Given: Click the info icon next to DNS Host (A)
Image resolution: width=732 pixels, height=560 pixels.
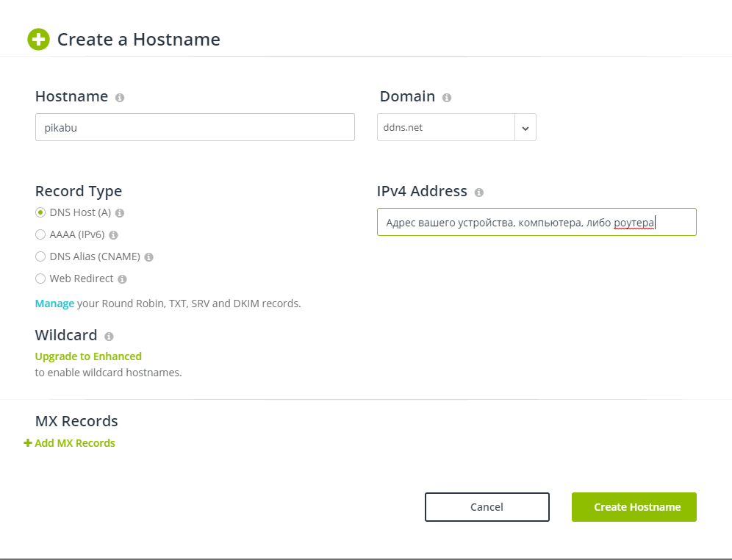Looking at the screenshot, I should tap(120, 213).
